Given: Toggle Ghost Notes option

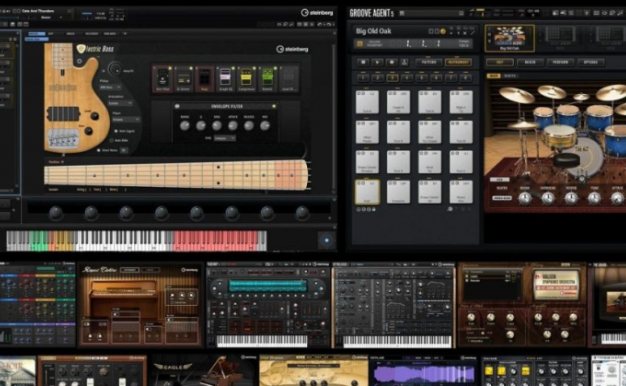Looking at the screenshot, I should coord(98,150).
